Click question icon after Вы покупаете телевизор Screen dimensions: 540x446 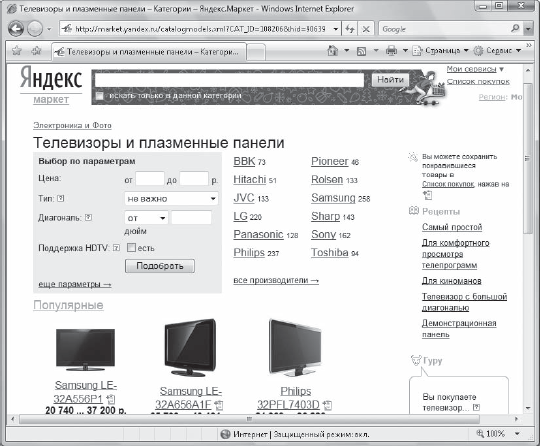click(476, 408)
